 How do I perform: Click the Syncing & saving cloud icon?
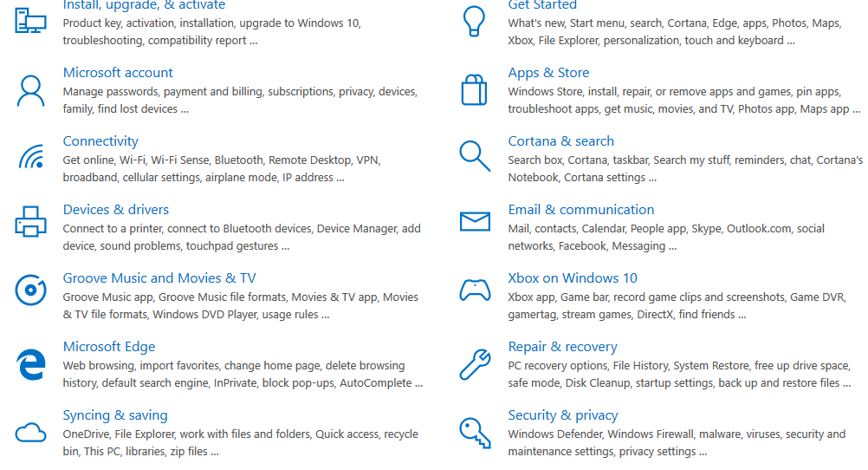pos(30,433)
